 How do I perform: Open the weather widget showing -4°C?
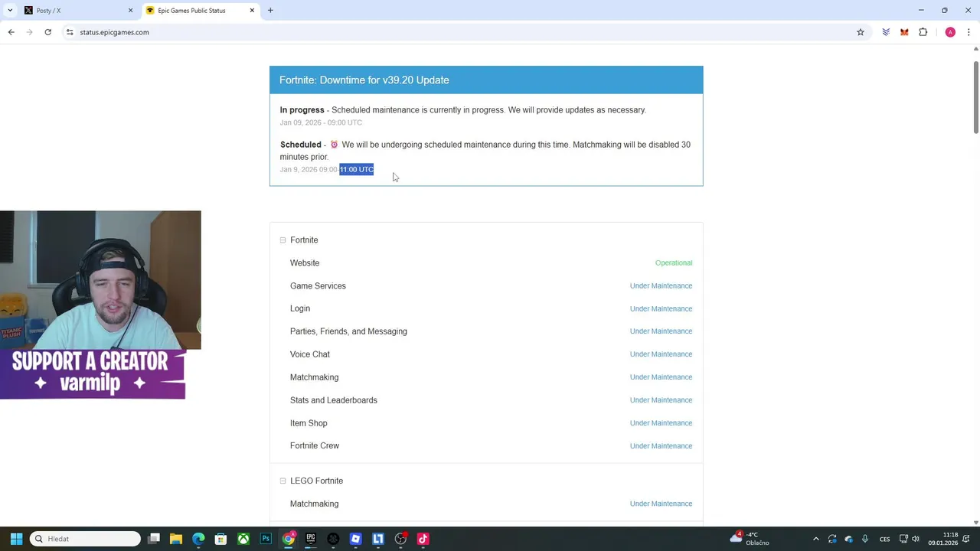(750, 539)
